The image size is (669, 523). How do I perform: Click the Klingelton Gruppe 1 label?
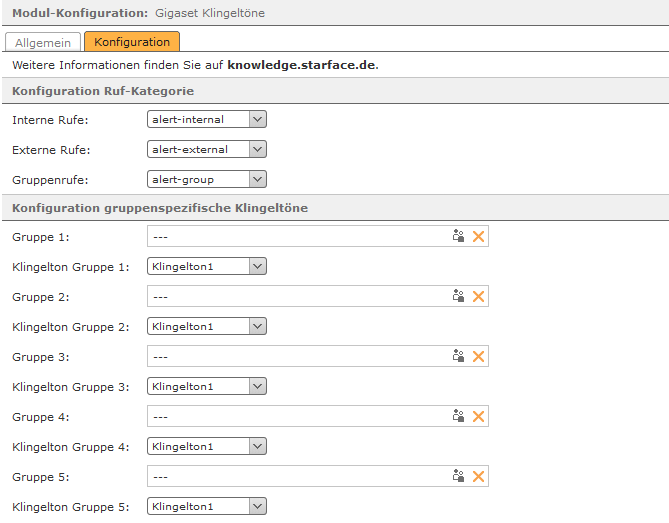pyautogui.click(x=71, y=267)
